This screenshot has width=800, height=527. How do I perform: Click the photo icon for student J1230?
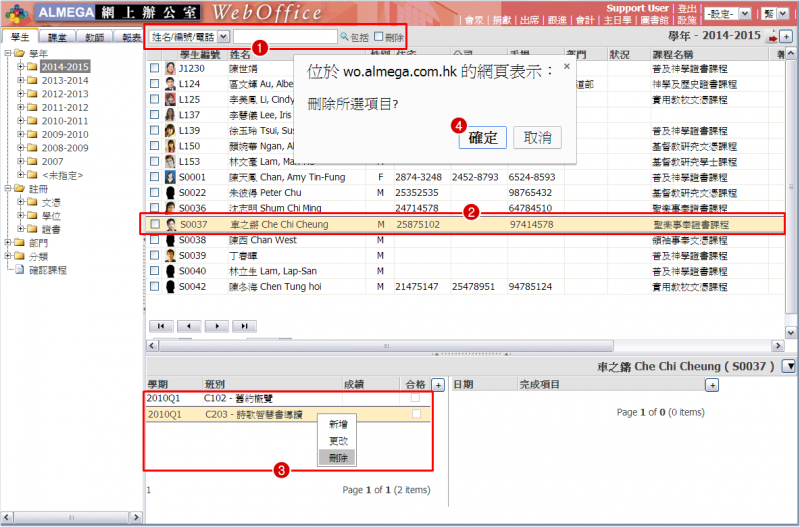170,68
